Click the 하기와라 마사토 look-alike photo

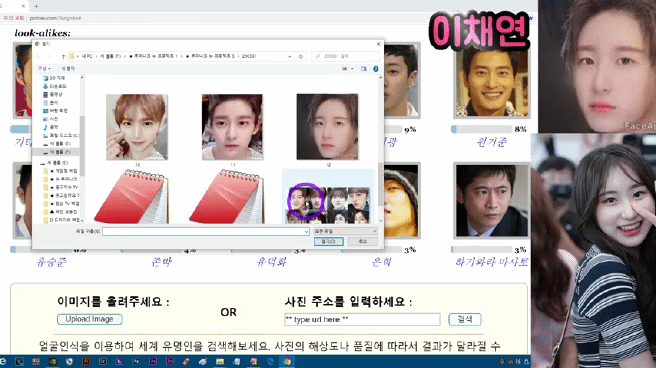pos(492,201)
